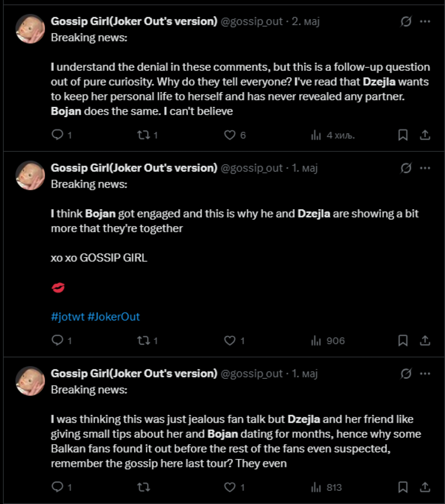View analytics for tweet with 906 views
Screen dimensions: 445x504
point(316,341)
